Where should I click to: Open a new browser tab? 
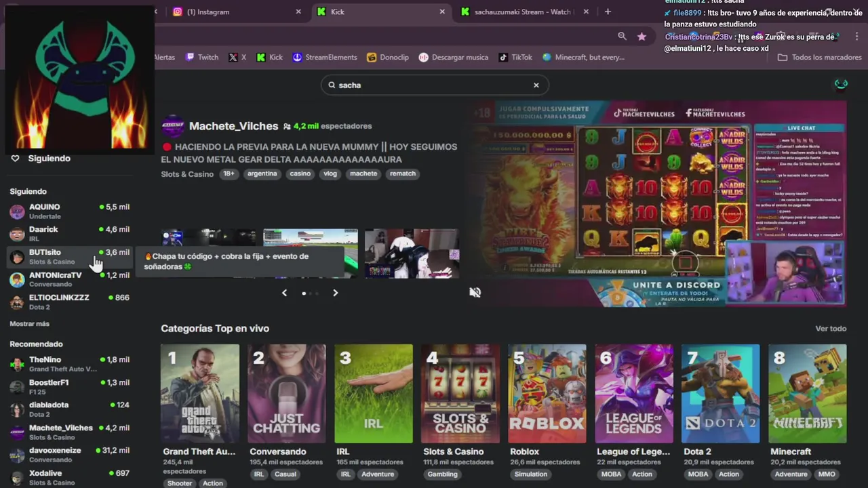pos(608,12)
